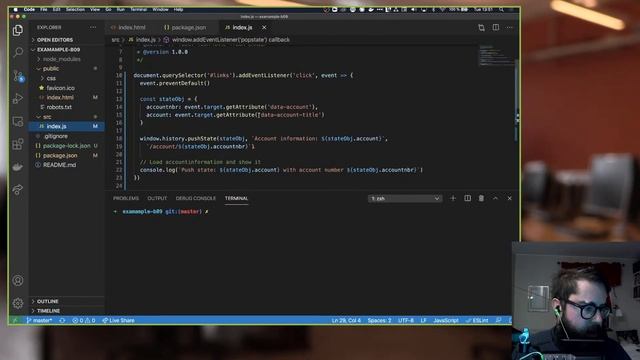
Task: Change language mode via JavaScript status item
Action: tap(446, 320)
